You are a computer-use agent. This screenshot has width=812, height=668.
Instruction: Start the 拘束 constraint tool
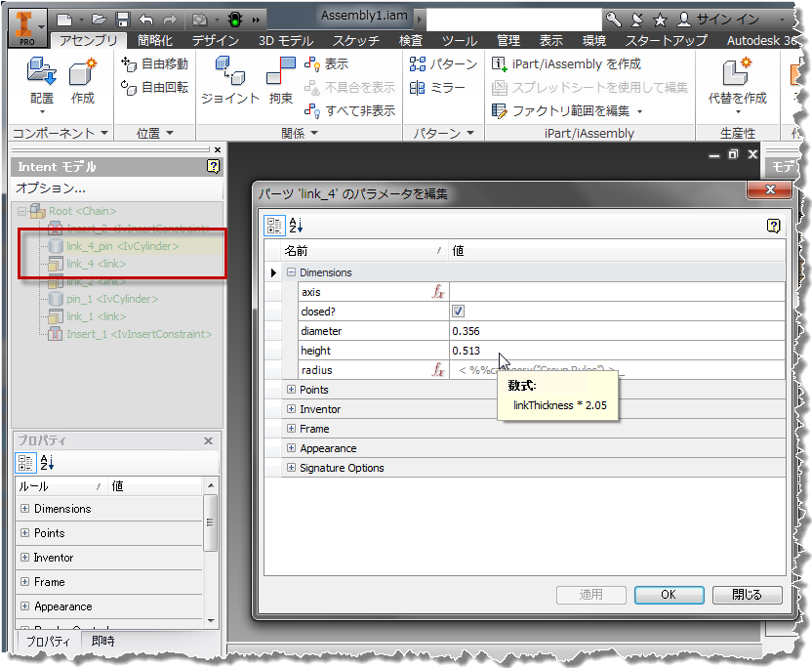[281, 80]
